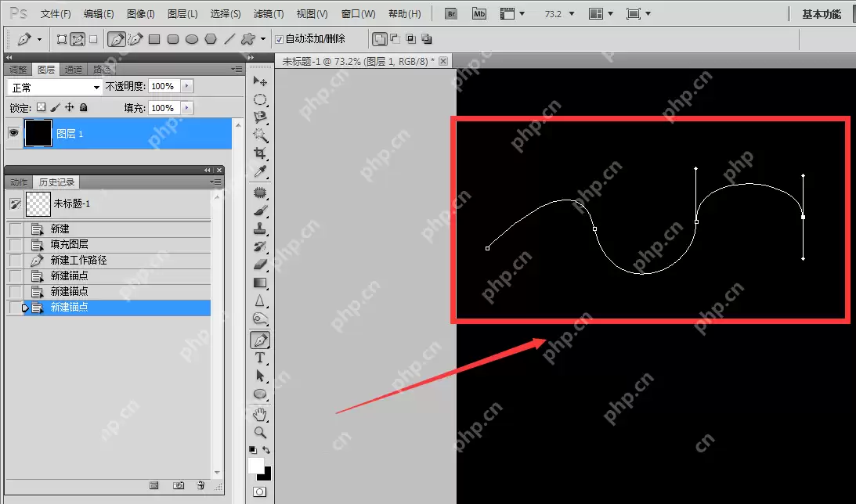Open the 滤镜(T) menu
Viewport: 856px width, 504px height.
pyautogui.click(x=269, y=14)
